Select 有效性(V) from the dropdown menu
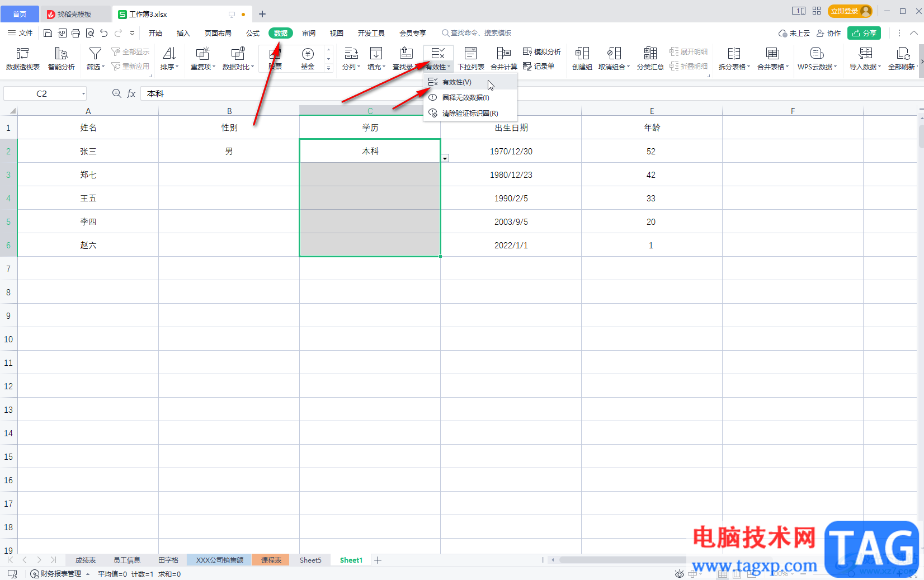This screenshot has height=580, width=924. click(470, 82)
